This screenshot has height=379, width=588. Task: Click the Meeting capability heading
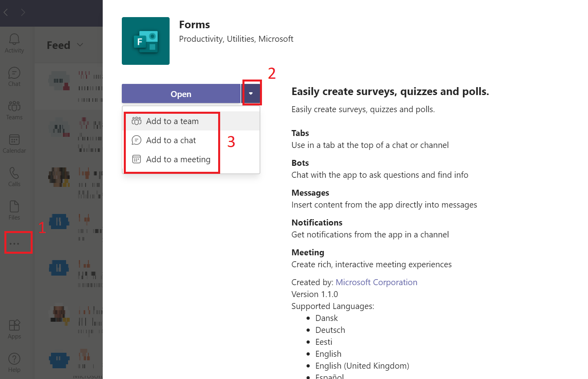pyautogui.click(x=308, y=253)
